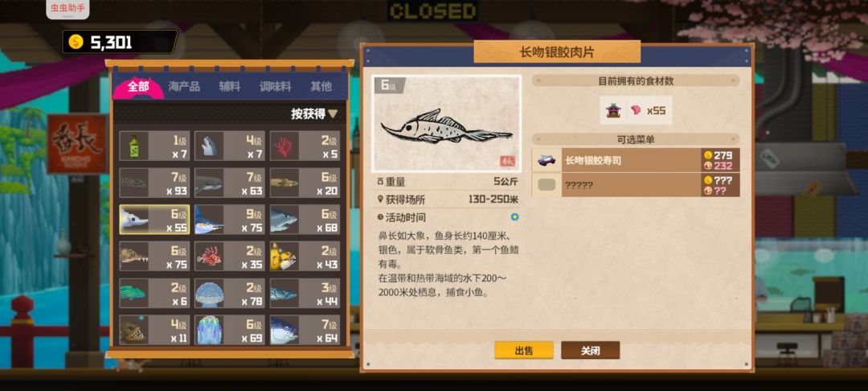Pick the yellow pufferfish ingredient x43
Image resolution: width=868 pixels, height=391 pixels.
pos(305,256)
